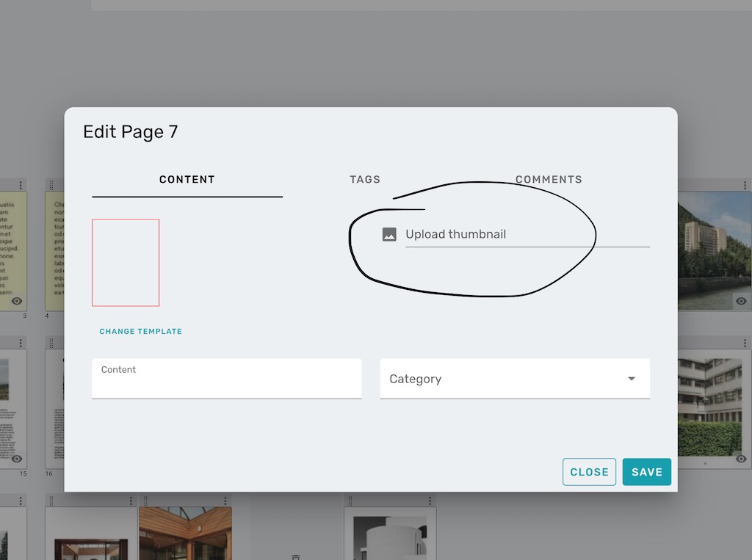Switch to the Tags tab
Screen dimensions: 752x560
[x=365, y=179]
